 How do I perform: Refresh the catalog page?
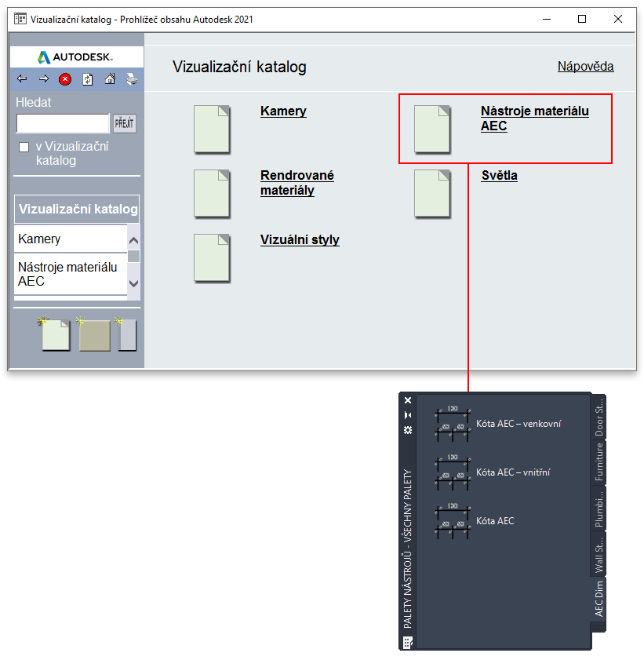click(x=88, y=79)
